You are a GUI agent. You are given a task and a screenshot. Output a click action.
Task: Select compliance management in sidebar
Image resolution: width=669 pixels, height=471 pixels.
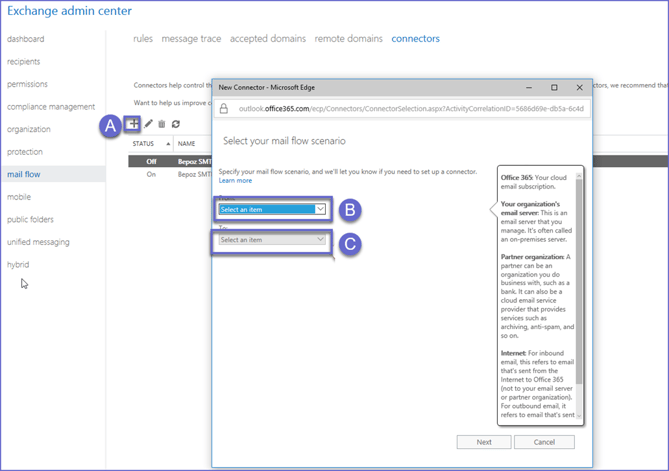(51, 107)
